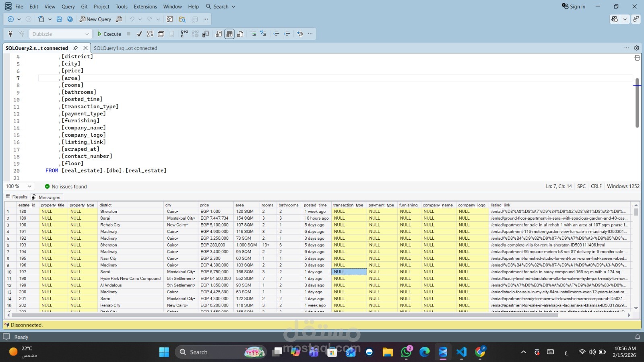The width and height of the screenshot is (644, 362).
Task: Open the Copilot icon dropdown arrow
Action: tap(625, 19)
